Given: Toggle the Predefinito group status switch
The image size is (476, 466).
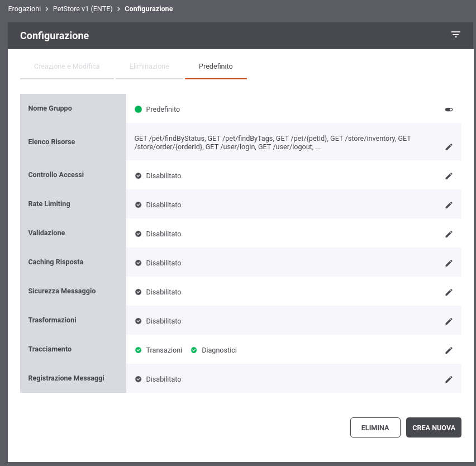Looking at the screenshot, I should (449, 110).
